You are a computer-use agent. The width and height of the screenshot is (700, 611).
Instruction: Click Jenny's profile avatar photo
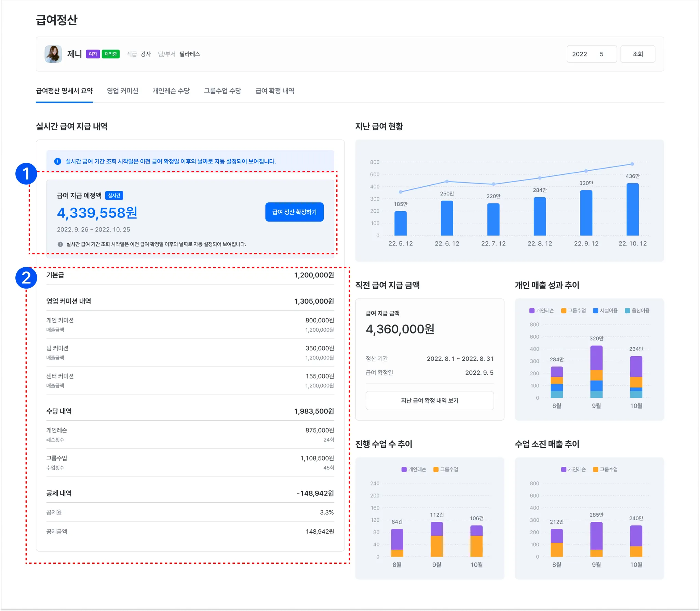coord(53,54)
